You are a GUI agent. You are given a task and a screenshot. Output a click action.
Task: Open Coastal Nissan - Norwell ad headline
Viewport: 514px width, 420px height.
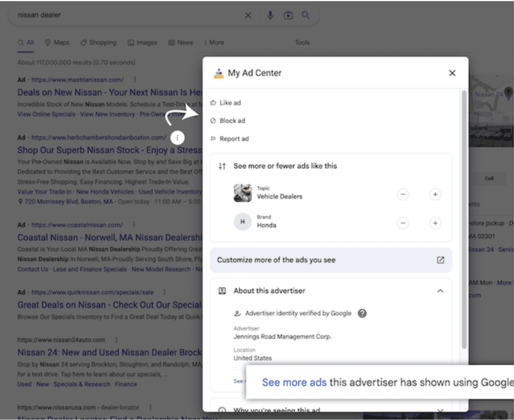[x=109, y=238]
